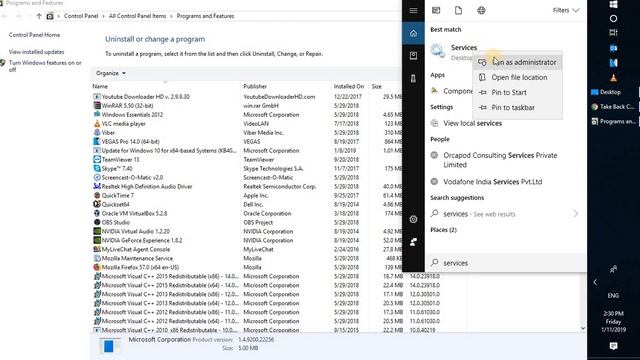Filter search results by Web globe icon
The image size is (640, 360).
pos(481,10)
